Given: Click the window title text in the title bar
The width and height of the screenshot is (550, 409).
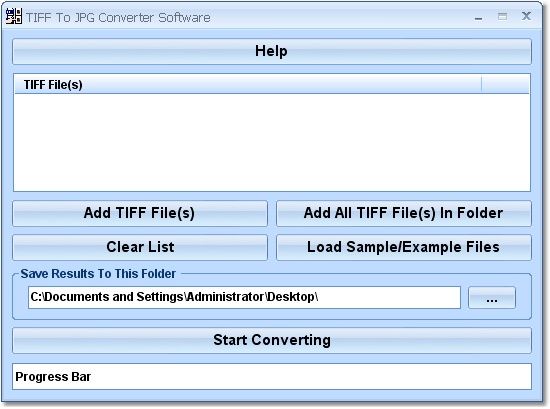Looking at the screenshot, I should pyautogui.click(x=118, y=17).
